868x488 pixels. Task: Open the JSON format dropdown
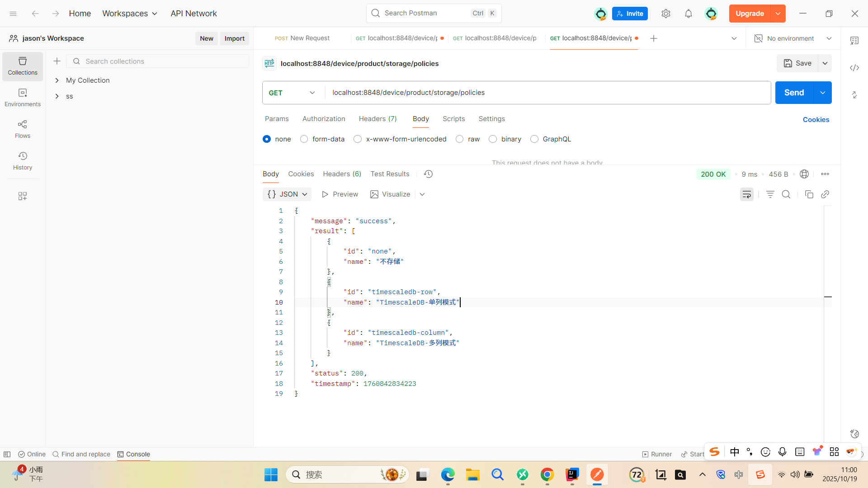287,194
